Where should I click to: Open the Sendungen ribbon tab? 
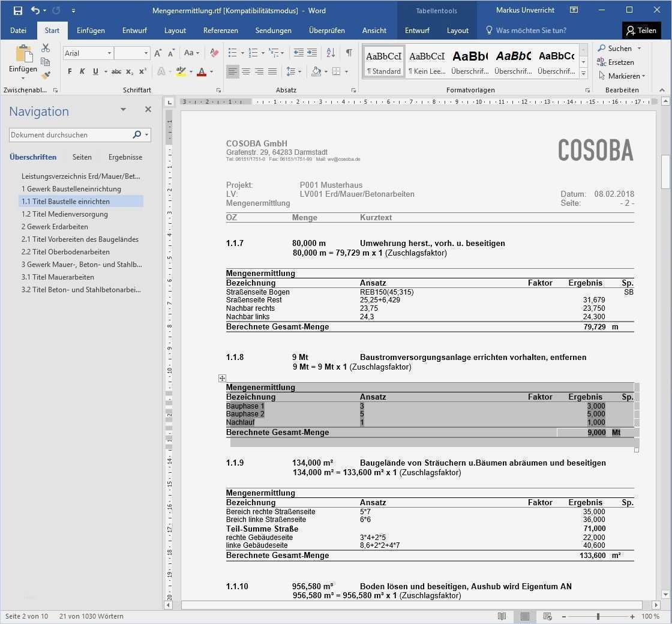(274, 30)
